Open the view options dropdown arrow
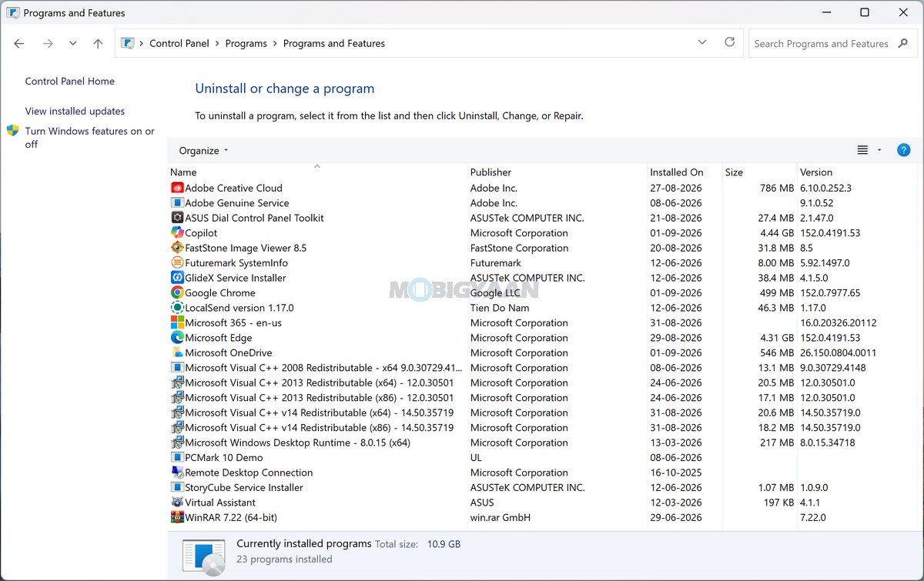 click(x=879, y=151)
